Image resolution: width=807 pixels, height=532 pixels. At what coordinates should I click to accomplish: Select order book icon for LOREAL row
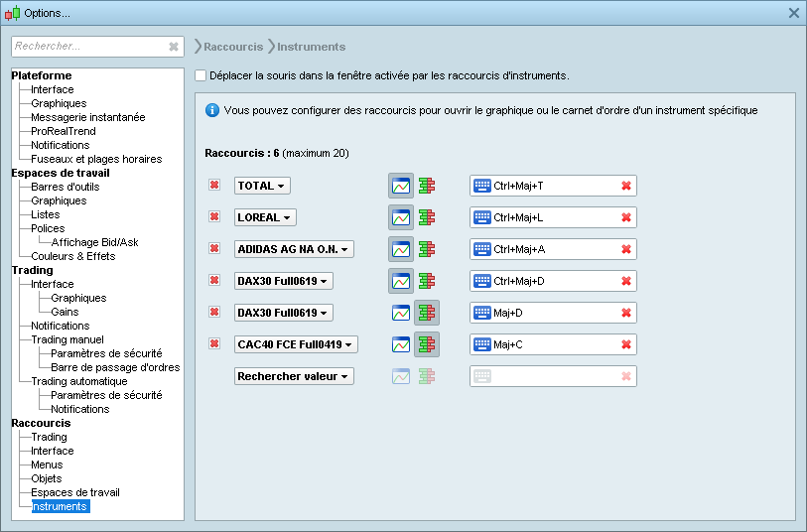click(x=427, y=217)
